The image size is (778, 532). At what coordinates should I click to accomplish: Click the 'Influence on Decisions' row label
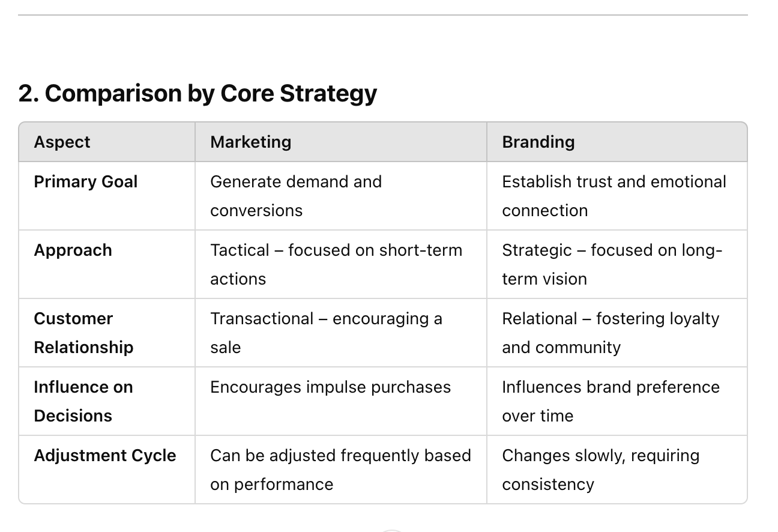tap(83, 401)
